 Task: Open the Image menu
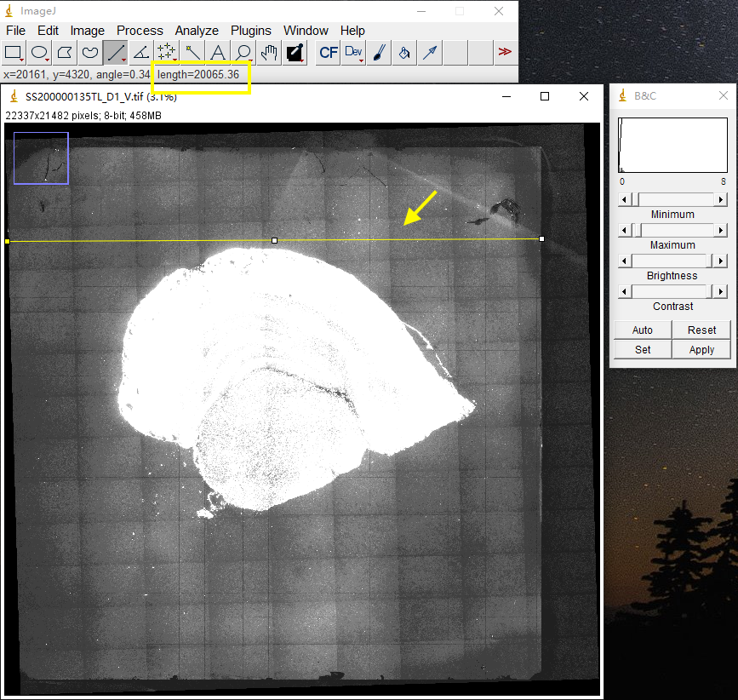coord(88,31)
